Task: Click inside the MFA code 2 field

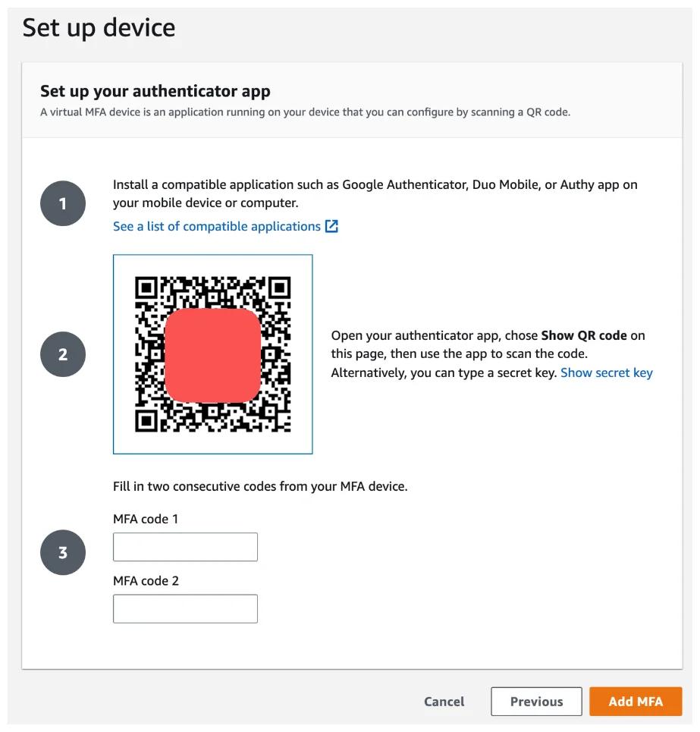Action: point(185,608)
